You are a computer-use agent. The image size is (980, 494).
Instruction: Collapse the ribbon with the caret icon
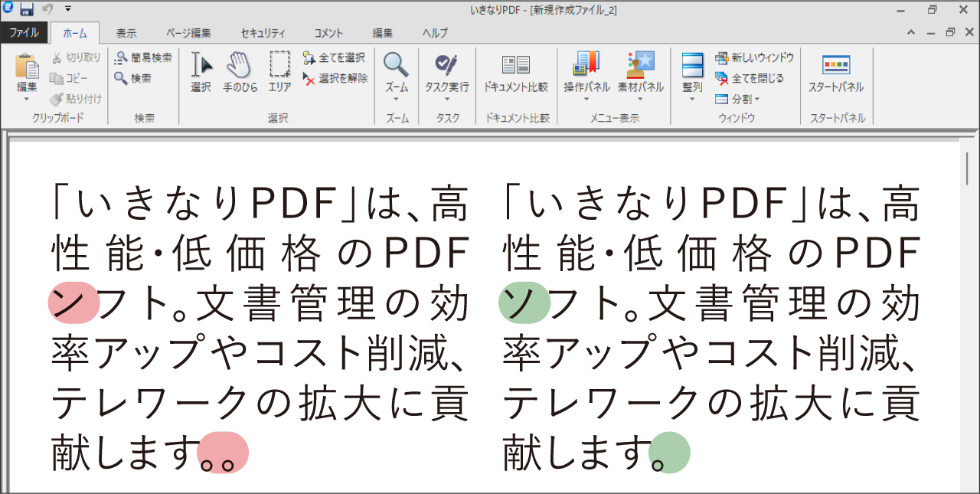pyautogui.click(x=911, y=33)
